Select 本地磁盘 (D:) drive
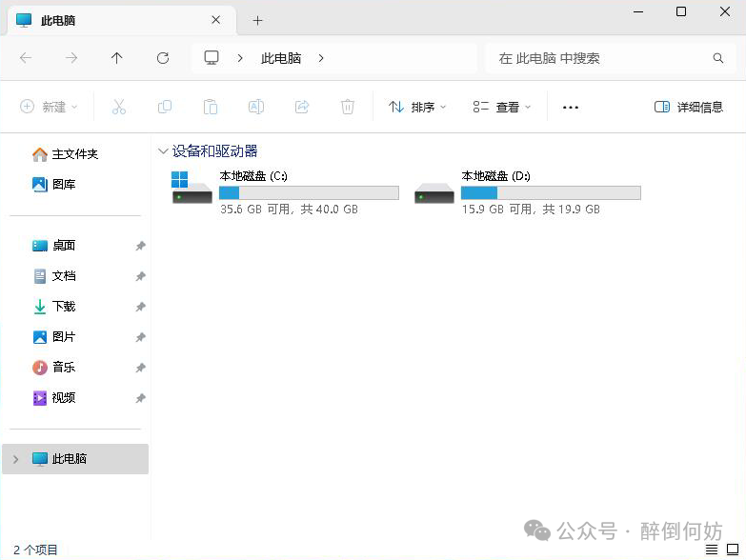 pos(527,192)
